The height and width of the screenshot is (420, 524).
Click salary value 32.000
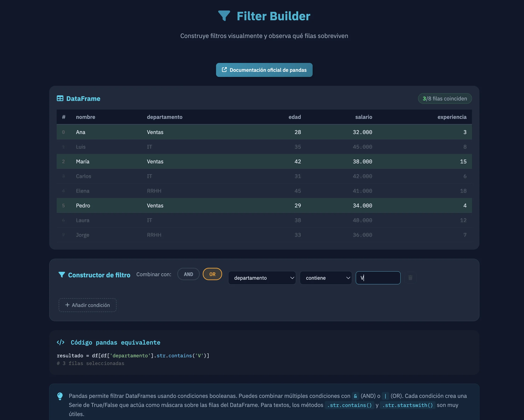[x=362, y=132]
